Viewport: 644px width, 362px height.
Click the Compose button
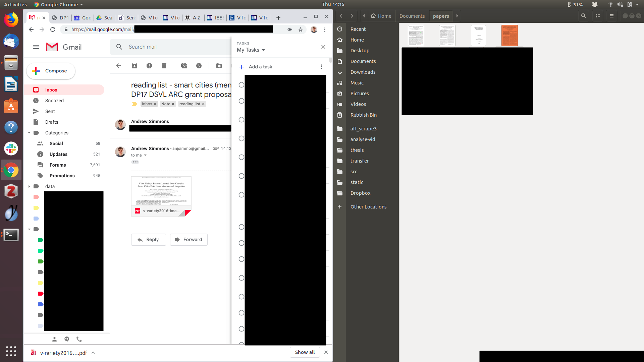point(51,71)
